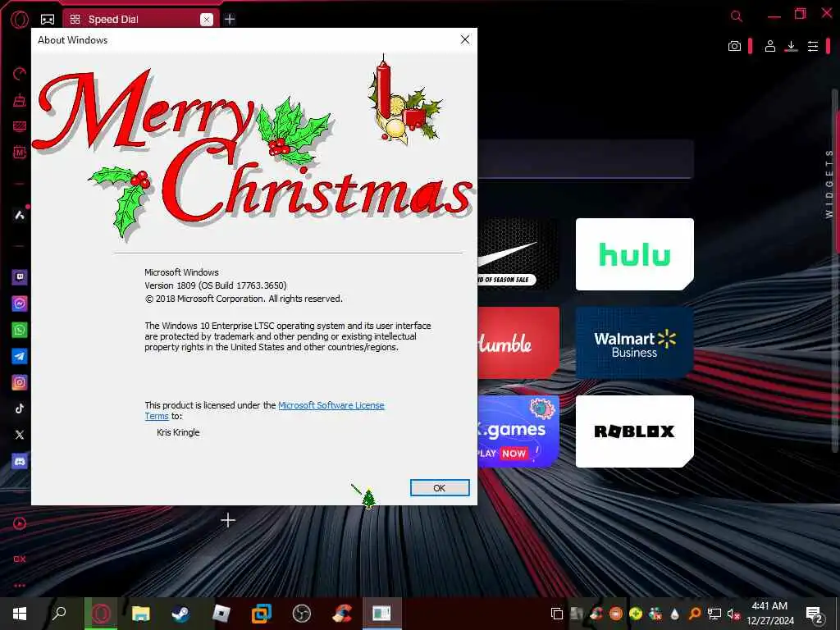The height and width of the screenshot is (630, 840).
Task: Take a snapshot with the camera icon
Action: tap(734, 47)
